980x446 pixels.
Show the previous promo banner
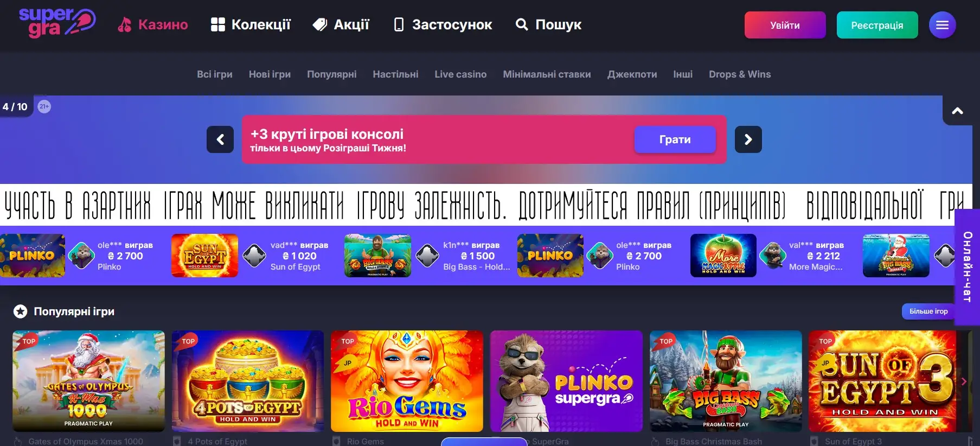(x=220, y=139)
